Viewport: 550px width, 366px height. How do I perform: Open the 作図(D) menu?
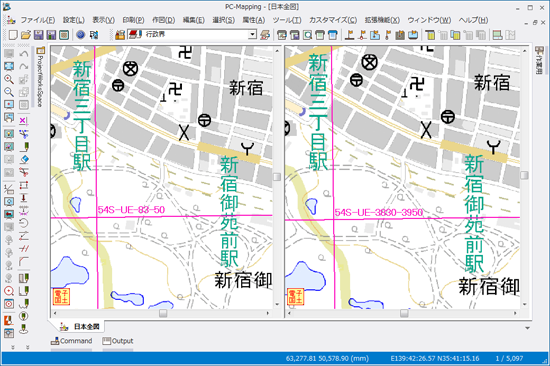163,20
